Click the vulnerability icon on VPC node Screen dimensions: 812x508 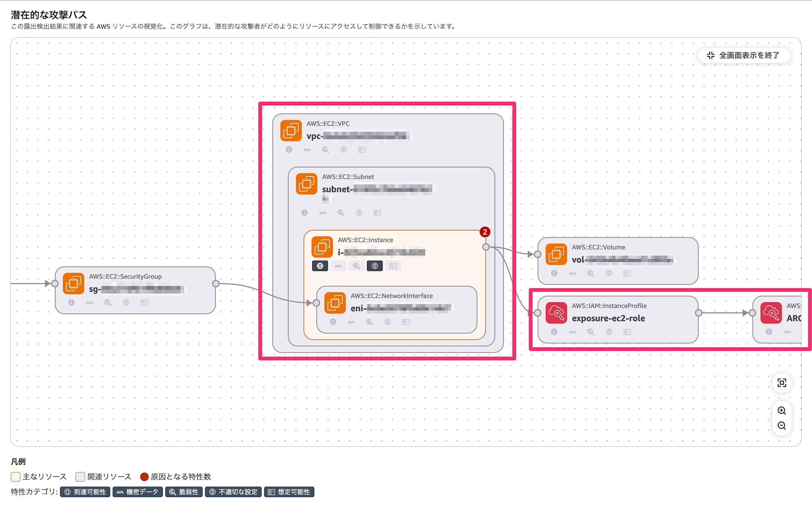point(325,150)
